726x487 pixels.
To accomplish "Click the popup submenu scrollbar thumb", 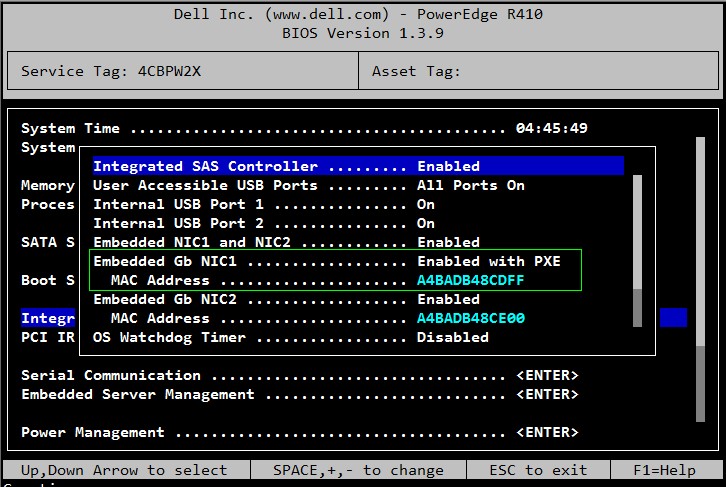I will (x=638, y=232).
